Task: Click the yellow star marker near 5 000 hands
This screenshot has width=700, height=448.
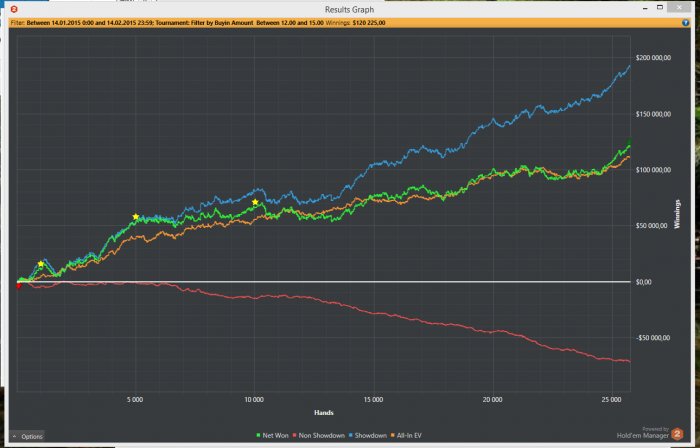Action: tap(136, 217)
